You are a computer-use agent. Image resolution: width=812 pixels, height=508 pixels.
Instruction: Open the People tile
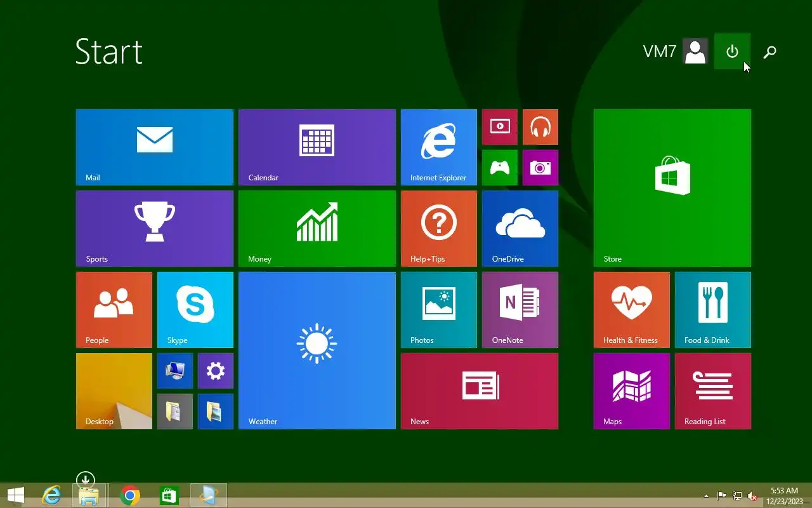(x=114, y=310)
